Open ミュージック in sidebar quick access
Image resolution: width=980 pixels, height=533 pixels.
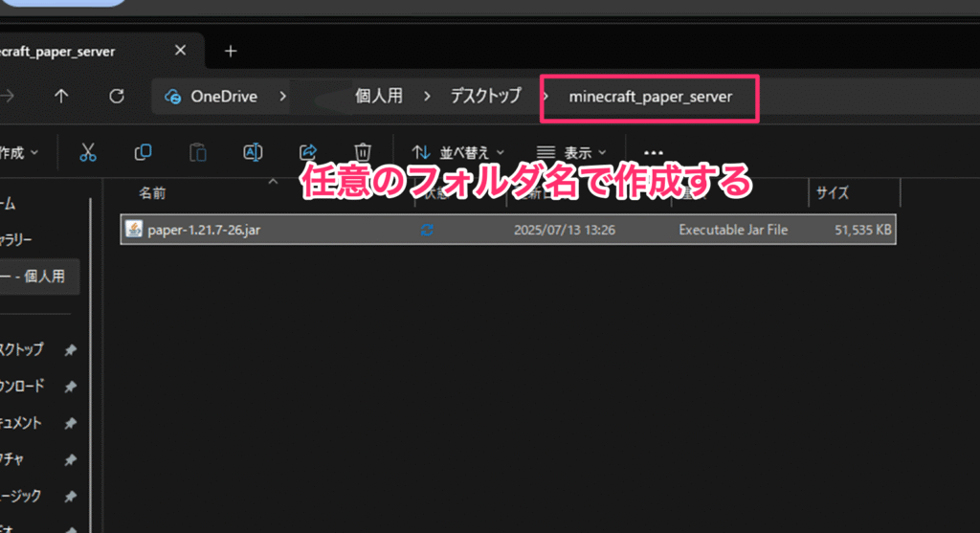(21, 496)
